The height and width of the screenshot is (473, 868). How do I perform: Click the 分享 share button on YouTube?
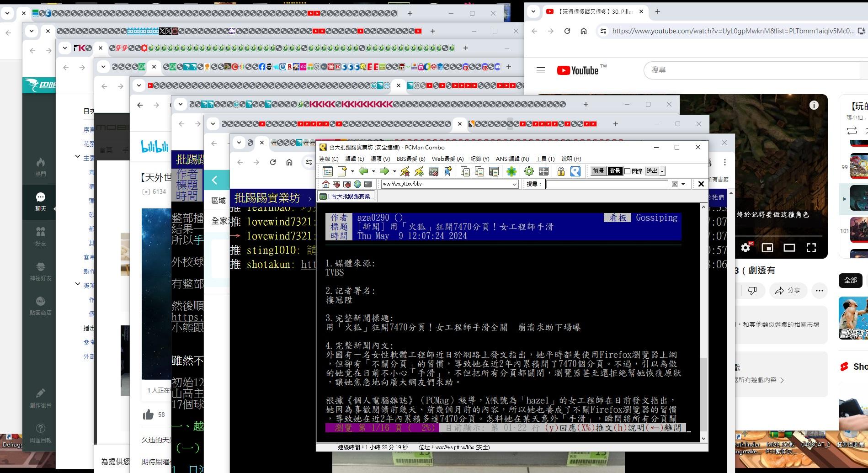click(788, 291)
